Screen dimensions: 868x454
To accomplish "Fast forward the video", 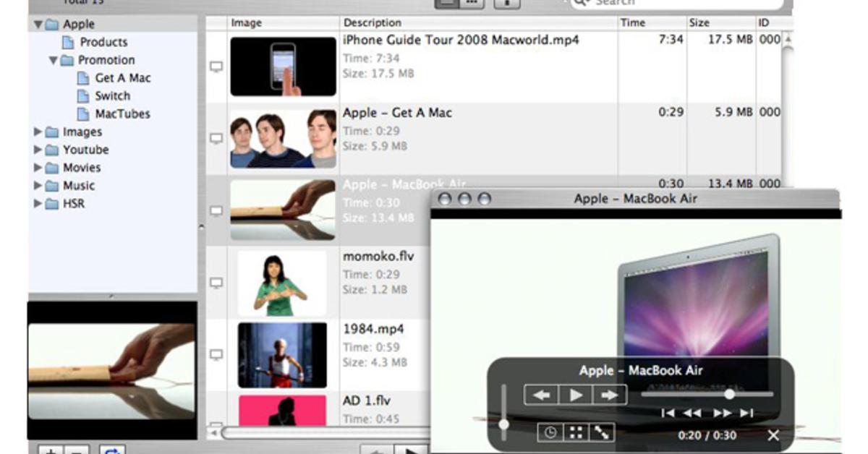I will [723, 414].
